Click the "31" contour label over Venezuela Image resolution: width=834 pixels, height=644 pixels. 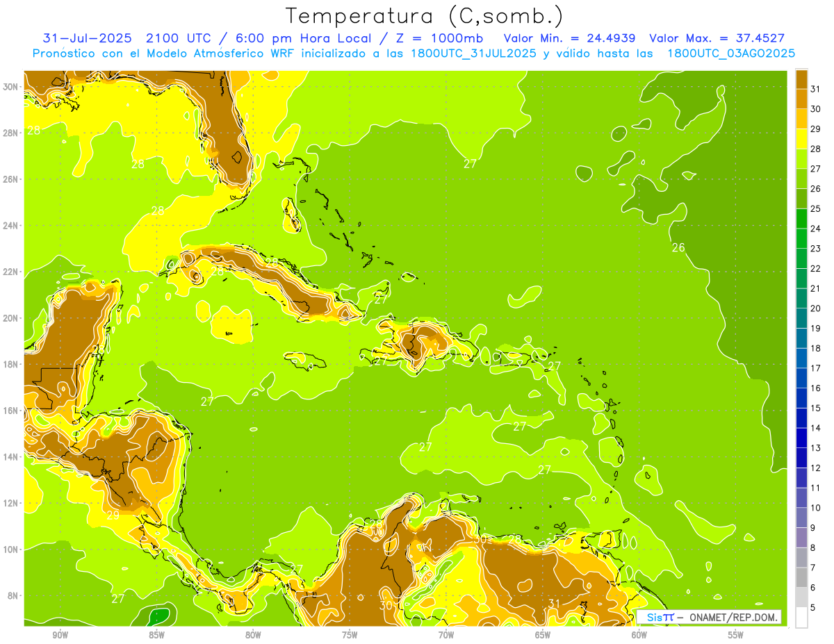coord(554,603)
